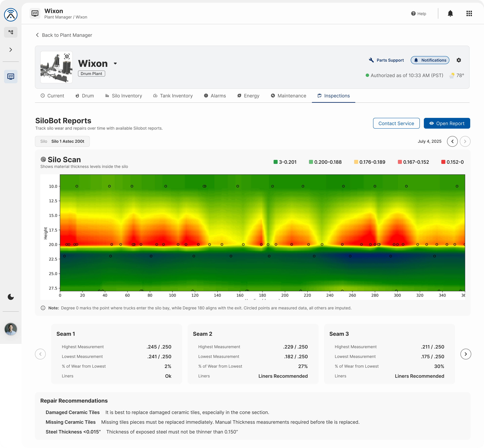Expand the Wixon plant dropdown arrow

[115, 63]
